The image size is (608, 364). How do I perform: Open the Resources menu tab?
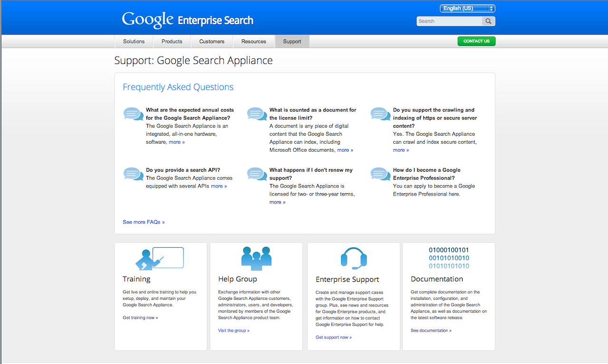click(254, 41)
